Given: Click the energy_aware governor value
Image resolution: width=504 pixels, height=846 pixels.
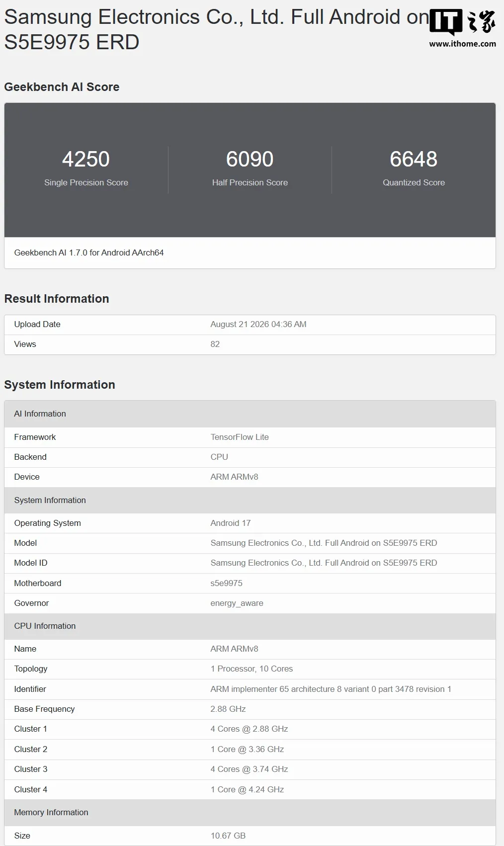Looking at the screenshot, I should (237, 603).
